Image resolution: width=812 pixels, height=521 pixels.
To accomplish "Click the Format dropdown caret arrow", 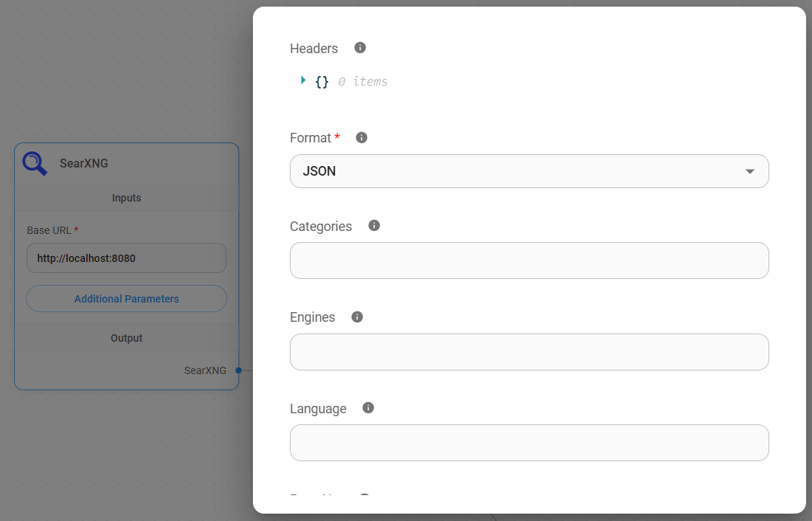I will click(x=749, y=171).
